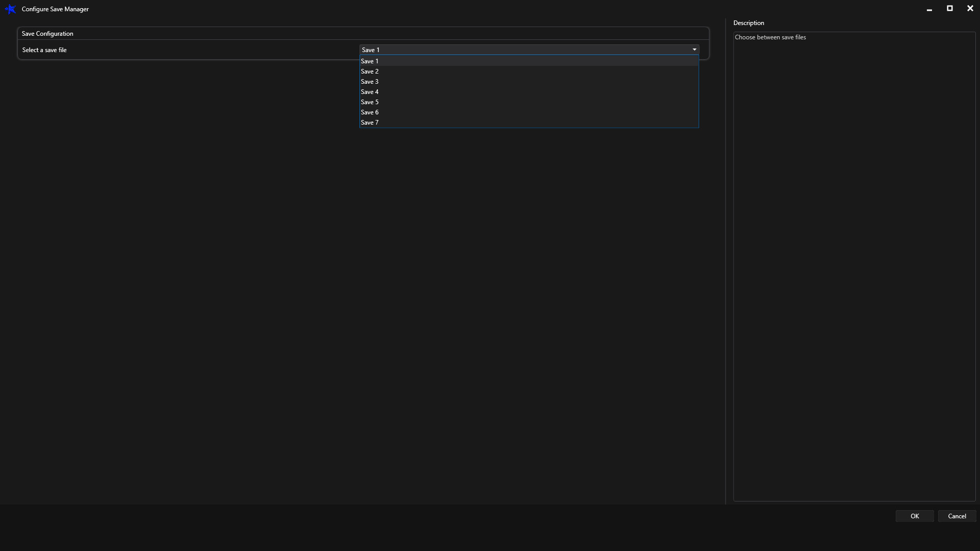Minimize the Configure Save Manager window
Viewport: 980px width, 551px height.
(929, 8)
